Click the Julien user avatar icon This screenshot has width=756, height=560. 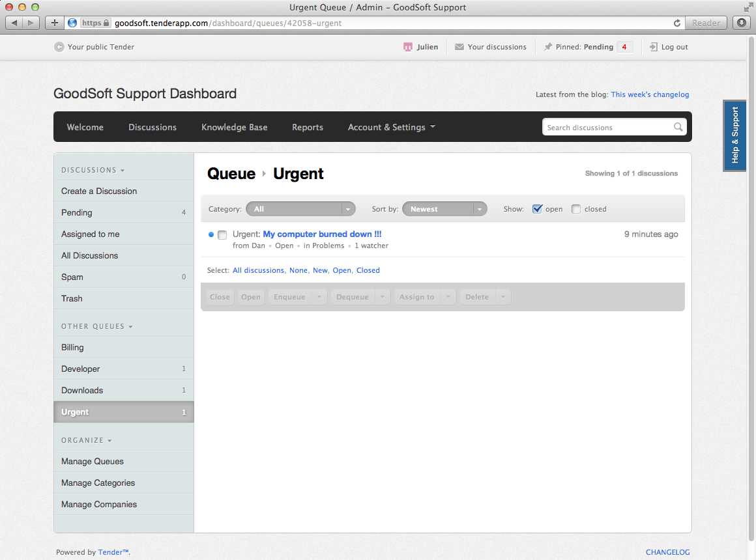(408, 47)
